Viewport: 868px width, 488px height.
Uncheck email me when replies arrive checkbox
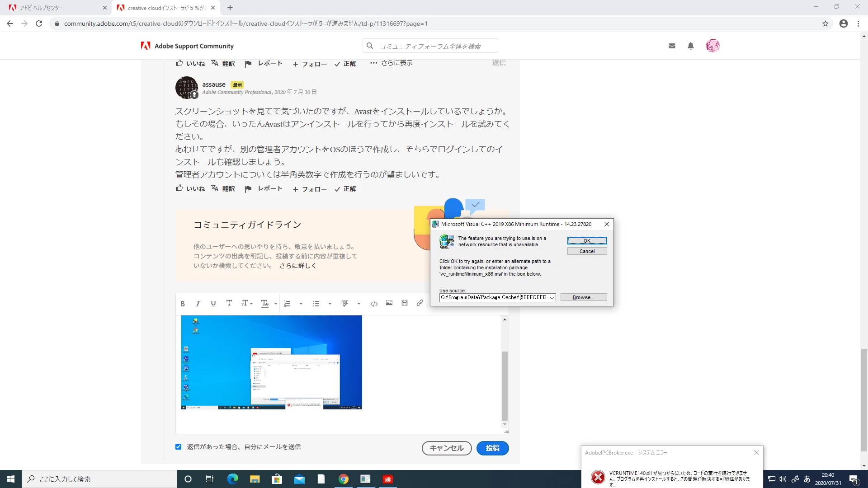tap(179, 447)
